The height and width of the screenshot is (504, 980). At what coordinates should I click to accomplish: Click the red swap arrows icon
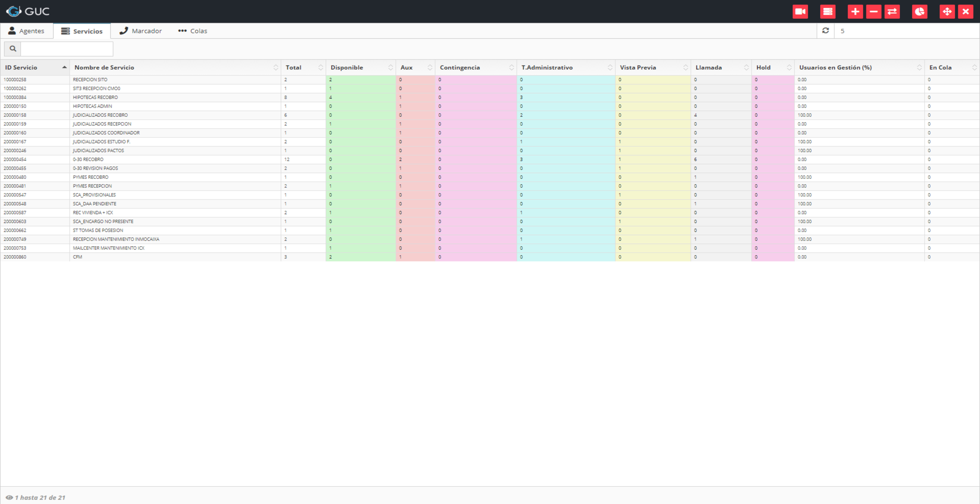892,11
